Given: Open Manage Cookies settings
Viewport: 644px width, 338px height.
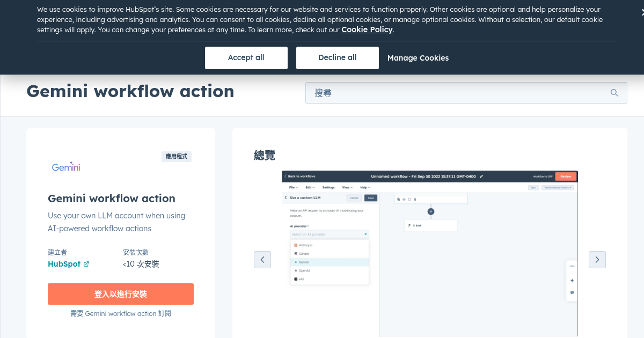Looking at the screenshot, I should (418, 58).
